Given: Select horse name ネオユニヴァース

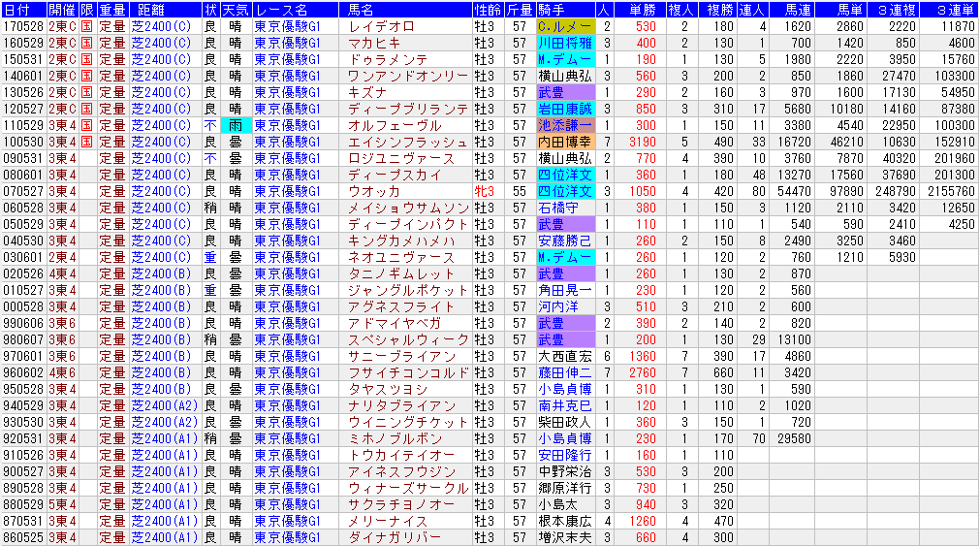Looking at the screenshot, I should [x=401, y=257].
